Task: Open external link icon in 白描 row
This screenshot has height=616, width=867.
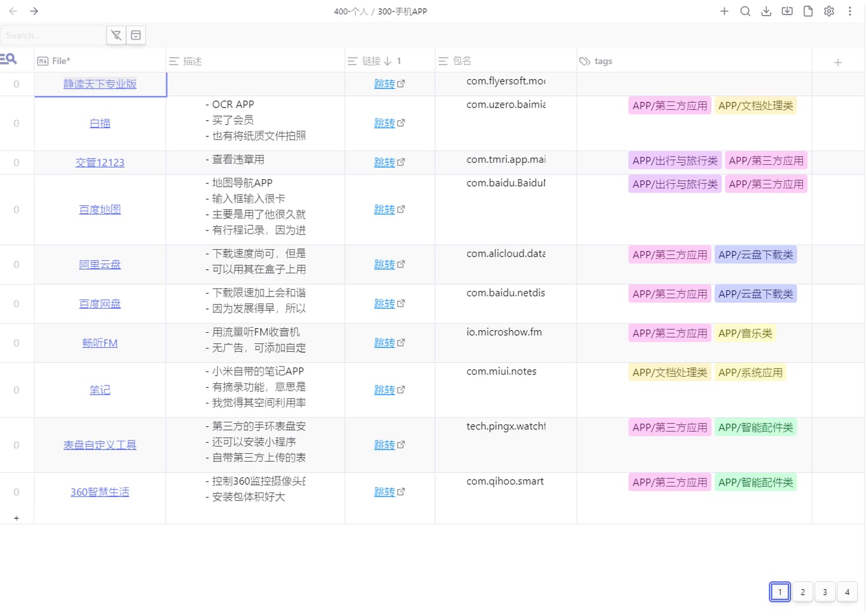Action: (401, 123)
